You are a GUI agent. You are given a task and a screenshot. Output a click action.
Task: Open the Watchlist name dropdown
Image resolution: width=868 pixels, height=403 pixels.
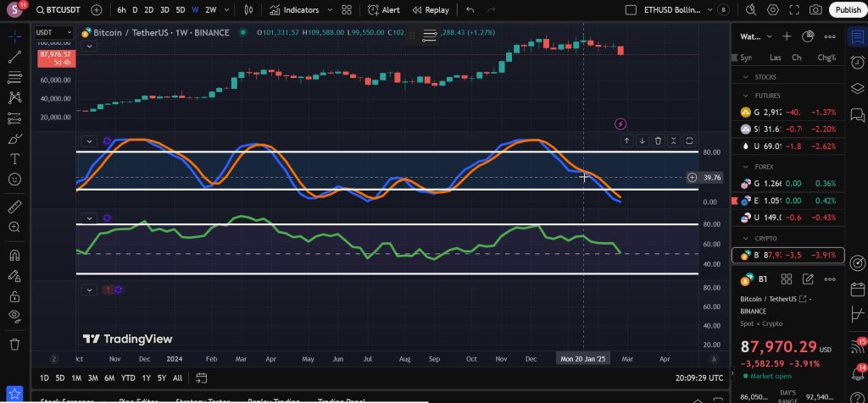(x=756, y=36)
